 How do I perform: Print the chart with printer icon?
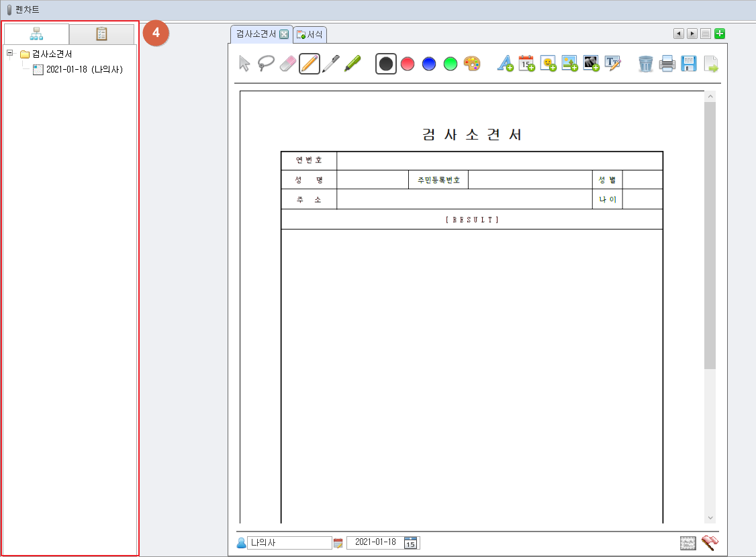(667, 64)
